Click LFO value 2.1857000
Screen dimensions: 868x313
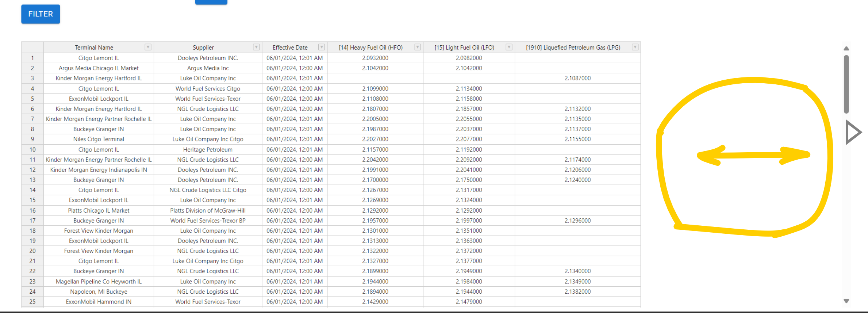[469, 109]
